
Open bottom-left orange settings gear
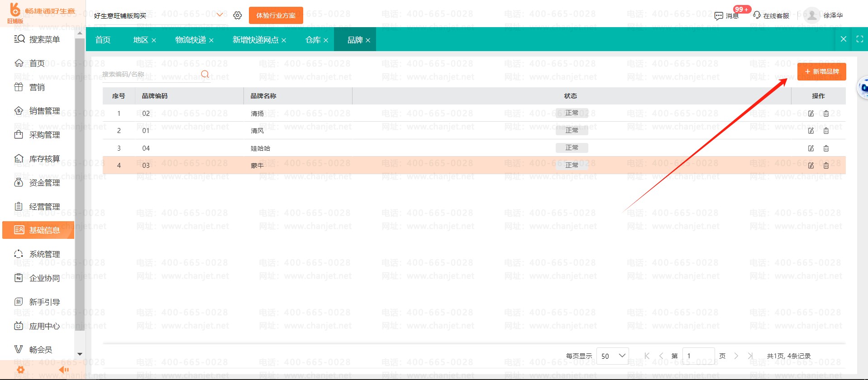20,370
